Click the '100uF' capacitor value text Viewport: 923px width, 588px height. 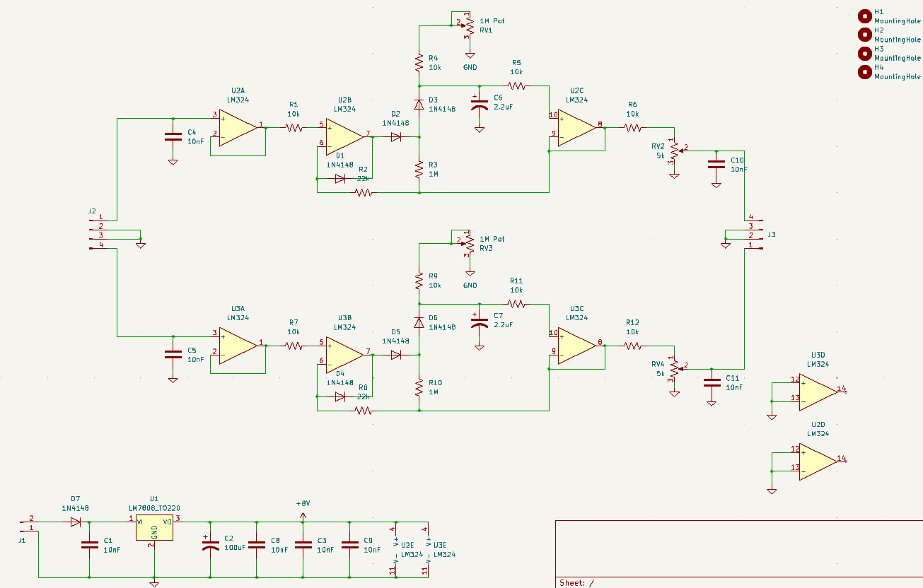pos(235,547)
